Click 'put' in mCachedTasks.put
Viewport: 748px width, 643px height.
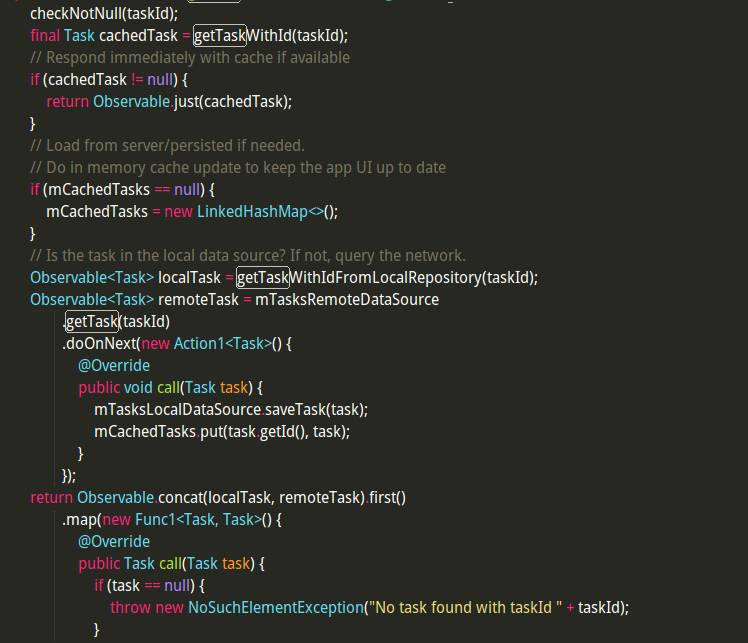(211, 431)
